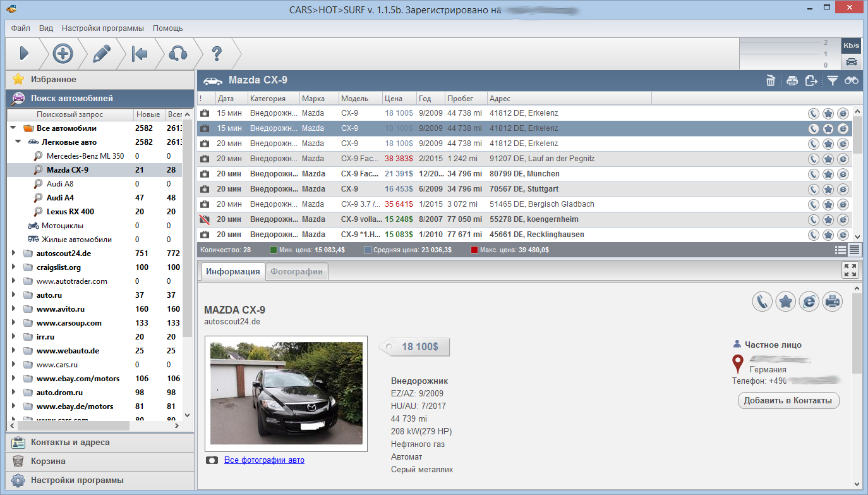
Task: Open the Файл menu
Action: tap(20, 28)
